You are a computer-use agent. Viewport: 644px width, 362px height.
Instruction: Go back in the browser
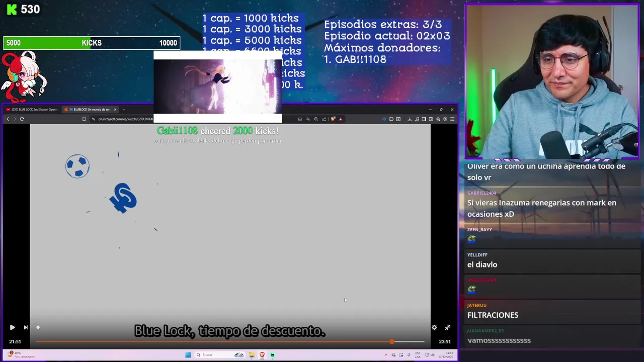pos(8,119)
